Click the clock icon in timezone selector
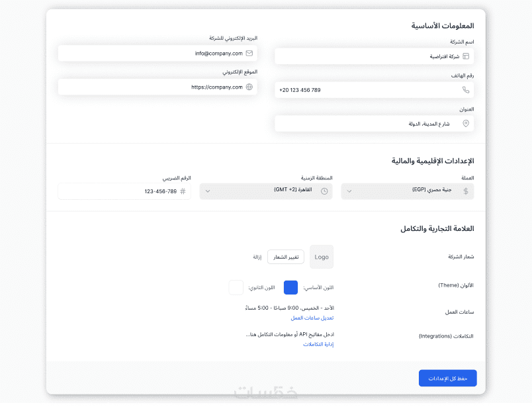The image size is (532, 407). 324,191
